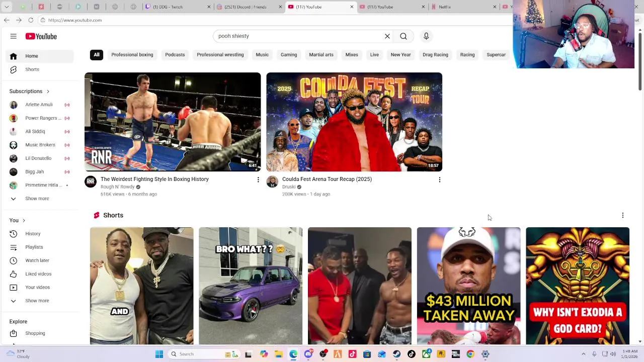Viewport: 644px width, 362px height.
Task: Open video title Coulda Fest Arena Tour Recap
Action: [x=327, y=179]
